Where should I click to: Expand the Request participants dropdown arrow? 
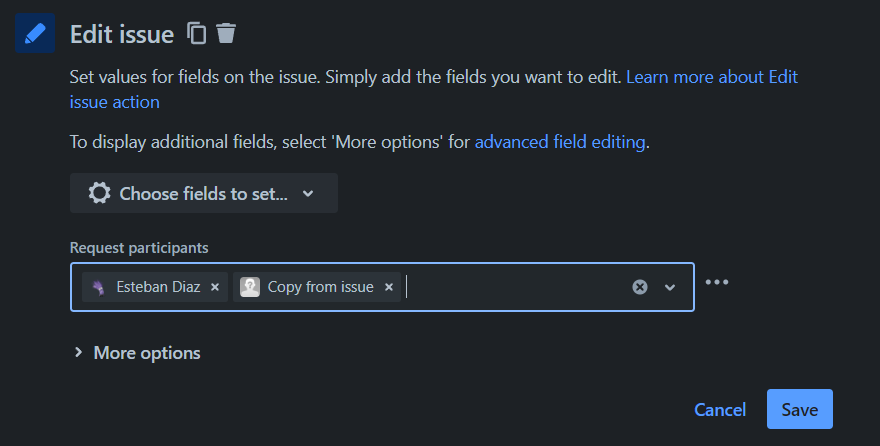click(x=670, y=287)
